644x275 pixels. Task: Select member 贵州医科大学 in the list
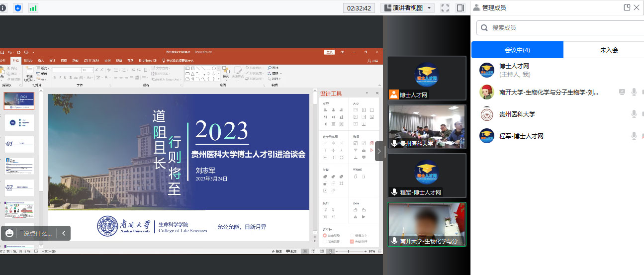click(557, 114)
